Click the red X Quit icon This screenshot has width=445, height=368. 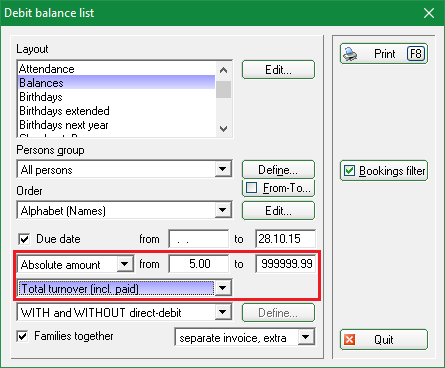point(349,340)
